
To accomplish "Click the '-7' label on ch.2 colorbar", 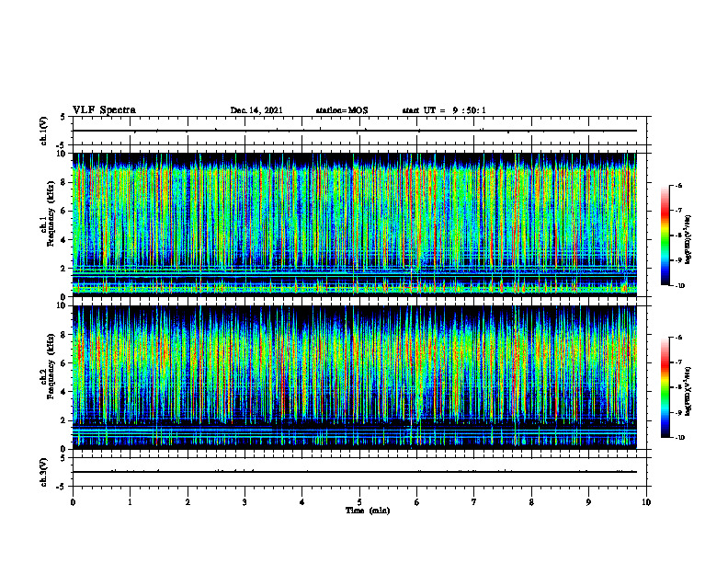I will [x=678, y=362].
